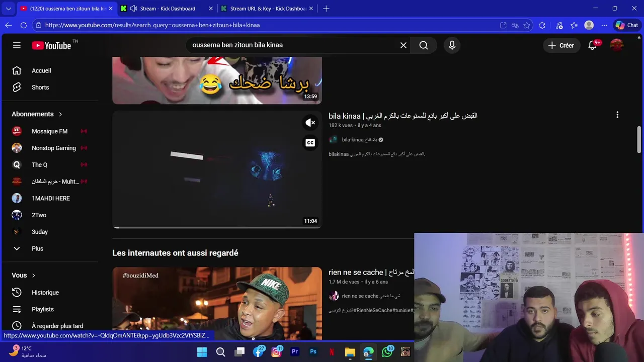Reload the page in the browser
Screen dimensions: 644x362
pos(24,25)
